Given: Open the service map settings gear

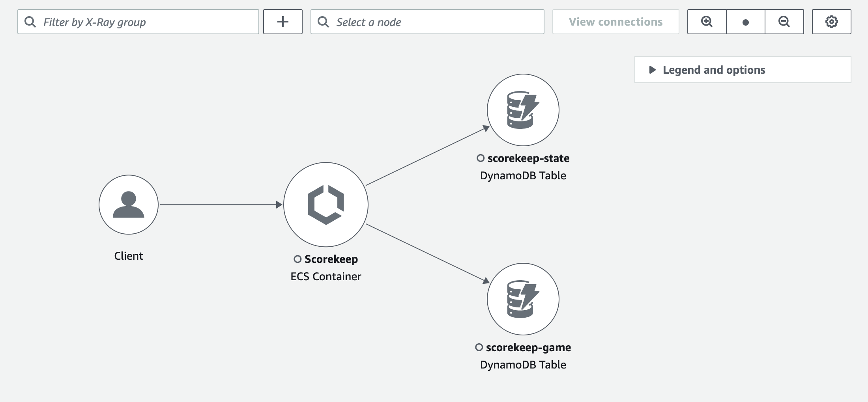Looking at the screenshot, I should pyautogui.click(x=832, y=22).
